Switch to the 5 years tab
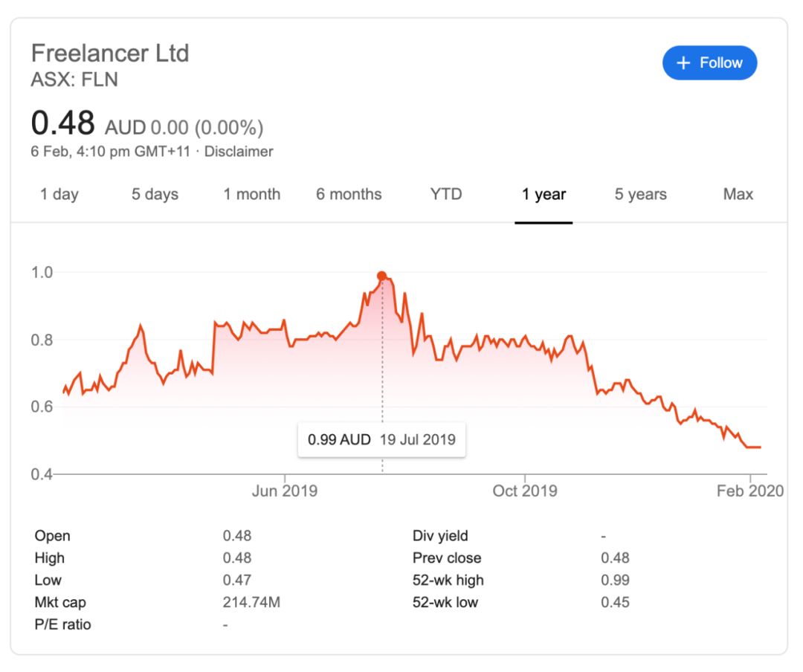The image size is (803, 672). (x=641, y=195)
